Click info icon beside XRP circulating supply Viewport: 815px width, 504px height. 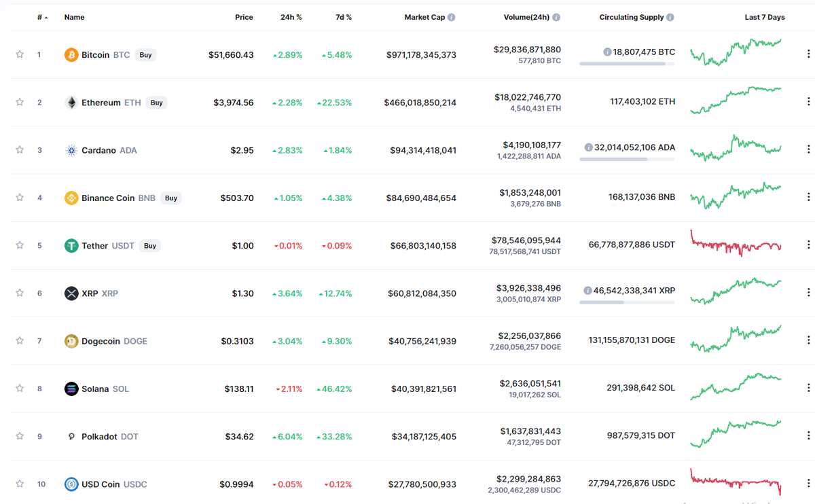tap(587, 290)
